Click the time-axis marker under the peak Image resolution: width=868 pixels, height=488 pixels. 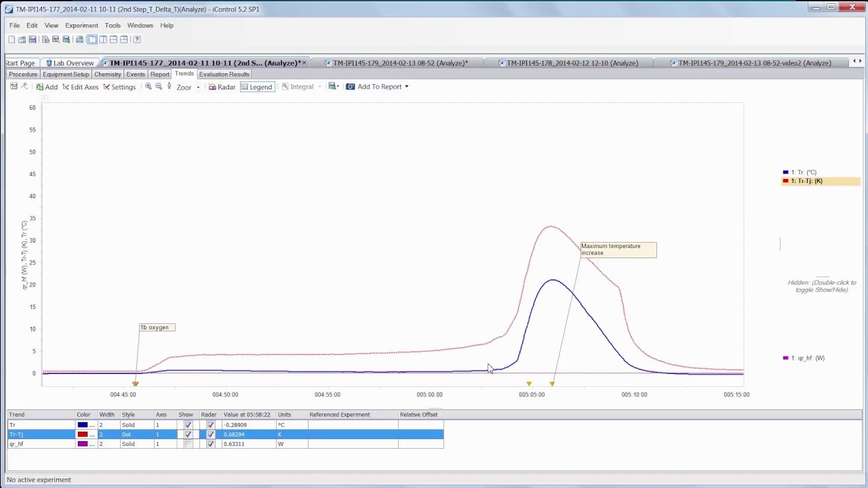(552, 384)
